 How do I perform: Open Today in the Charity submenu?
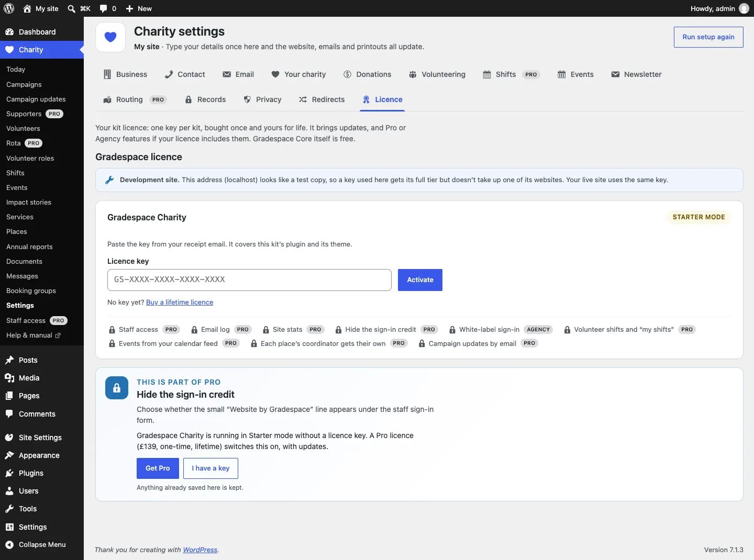[x=16, y=70]
